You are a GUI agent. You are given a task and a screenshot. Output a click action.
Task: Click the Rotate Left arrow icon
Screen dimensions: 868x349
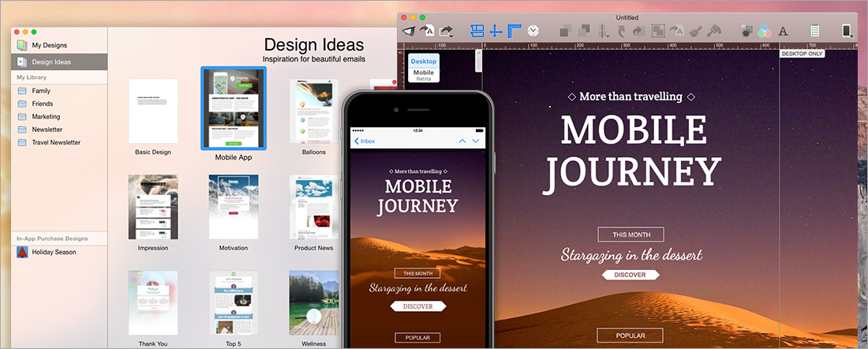(621, 31)
